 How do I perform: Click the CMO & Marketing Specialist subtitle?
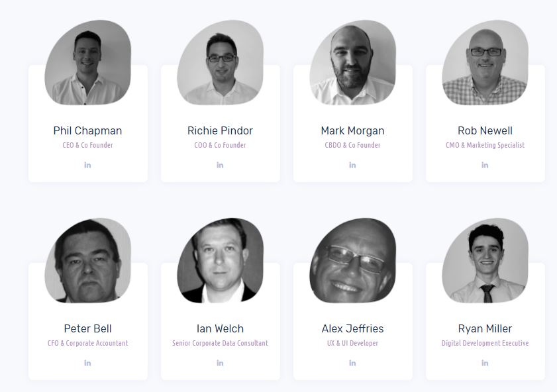point(485,145)
